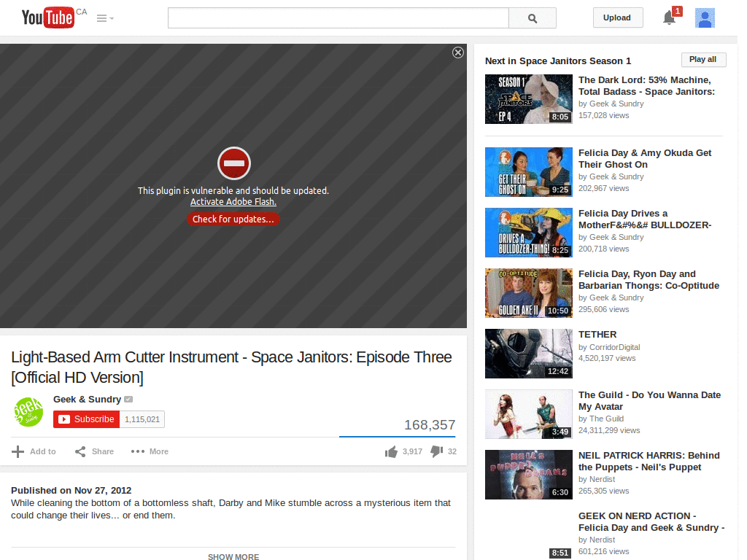Click 'Published on Nov 27, 2012' text
The width and height of the screenshot is (747, 560).
point(71,491)
